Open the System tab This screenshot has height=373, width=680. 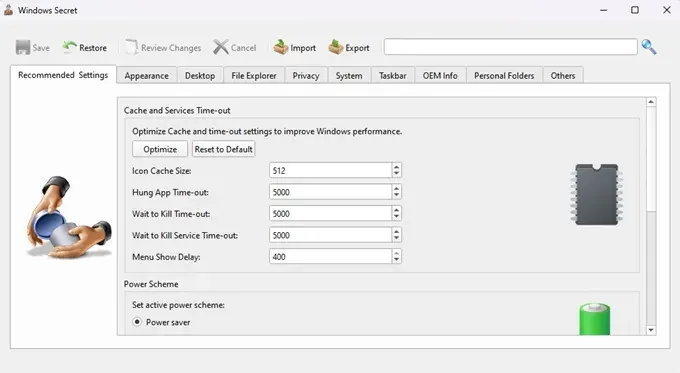coord(349,75)
